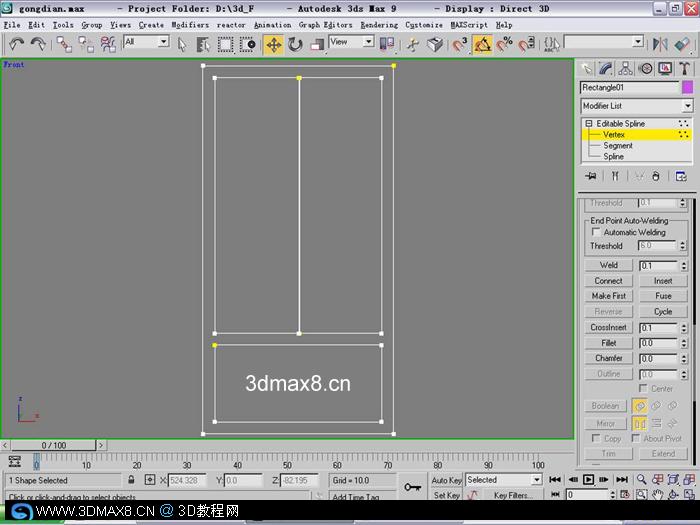Select the Spline sub-object level
700x525 pixels.
click(613, 156)
